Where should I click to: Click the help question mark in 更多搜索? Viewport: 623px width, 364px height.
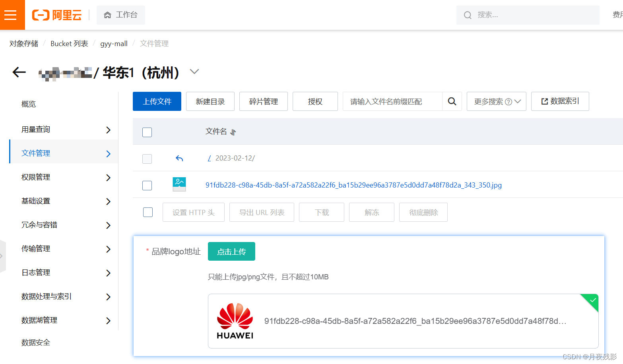click(x=508, y=102)
